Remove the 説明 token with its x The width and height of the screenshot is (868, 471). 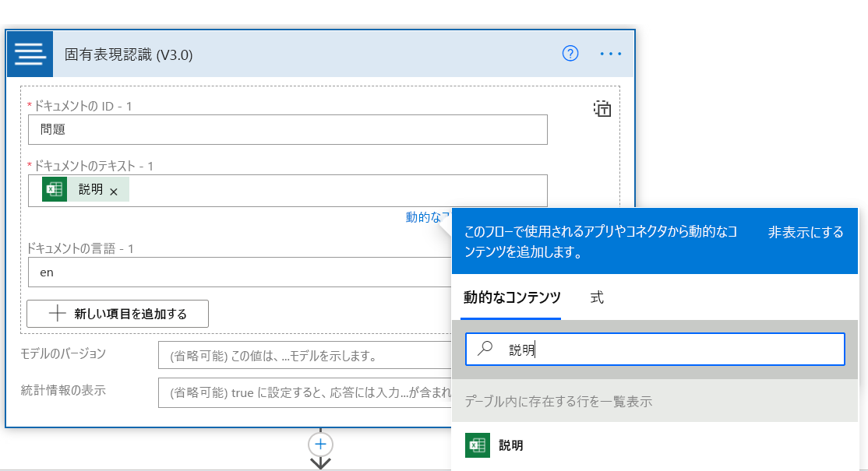(x=114, y=192)
